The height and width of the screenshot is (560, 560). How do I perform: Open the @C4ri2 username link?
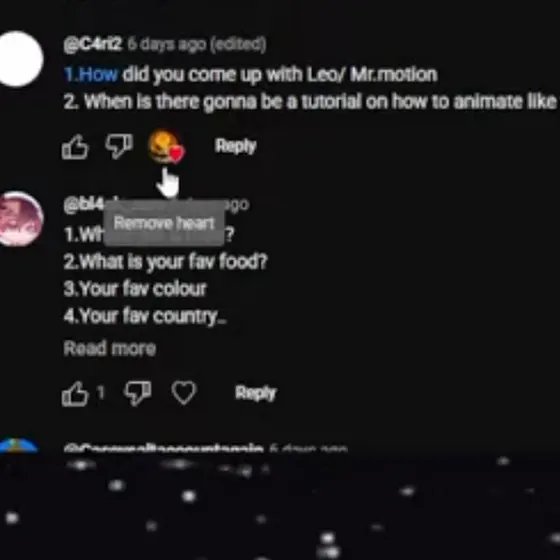pos(93,44)
